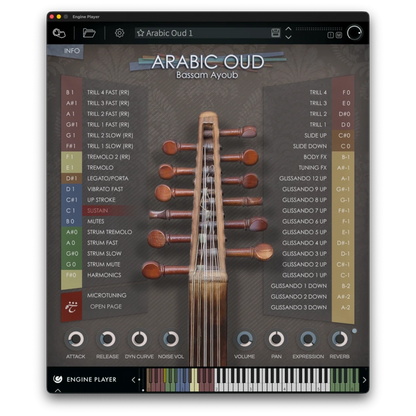Select the previous preset with down arrow
The image size is (416, 416).
(x=288, y=37)
